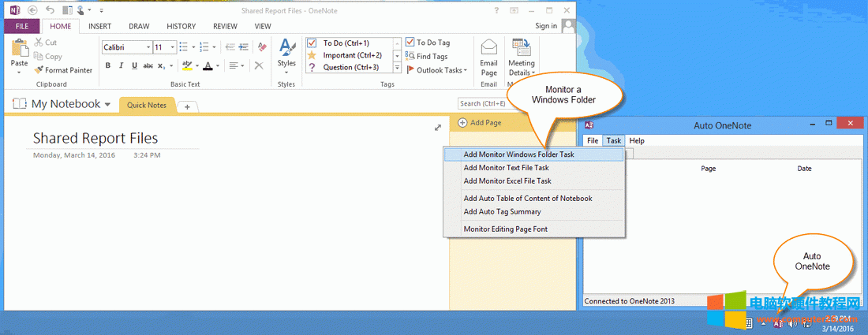Expand the page with the full-page view arrow
The height and width of the screenshot is (335, 868).
coord(438,128)
